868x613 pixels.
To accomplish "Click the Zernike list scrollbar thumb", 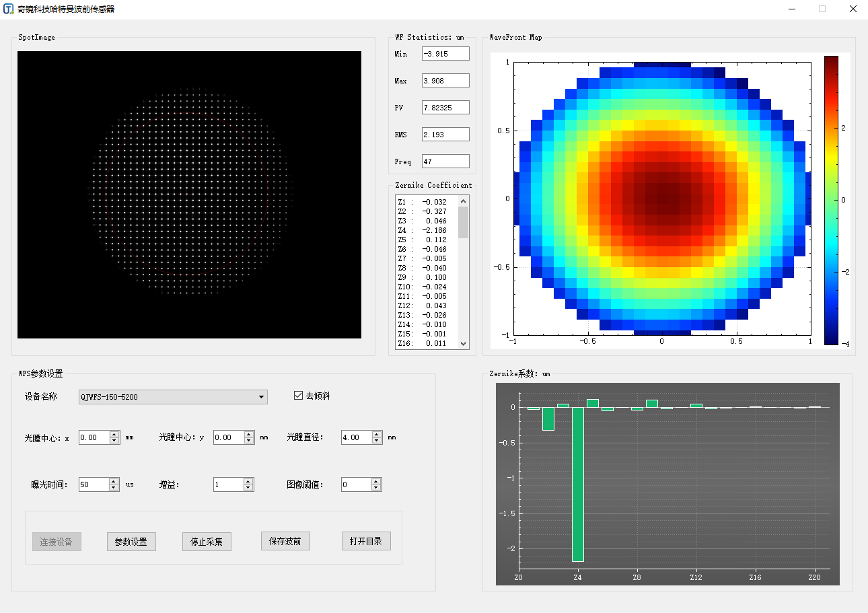I will pyautogui.click(x=463, y=222).
